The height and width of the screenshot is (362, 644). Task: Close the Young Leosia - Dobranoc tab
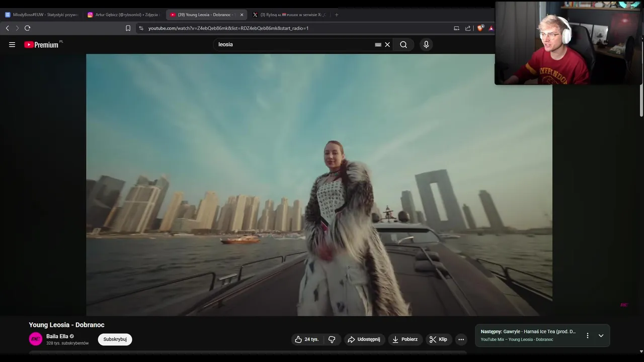(242, 15)
